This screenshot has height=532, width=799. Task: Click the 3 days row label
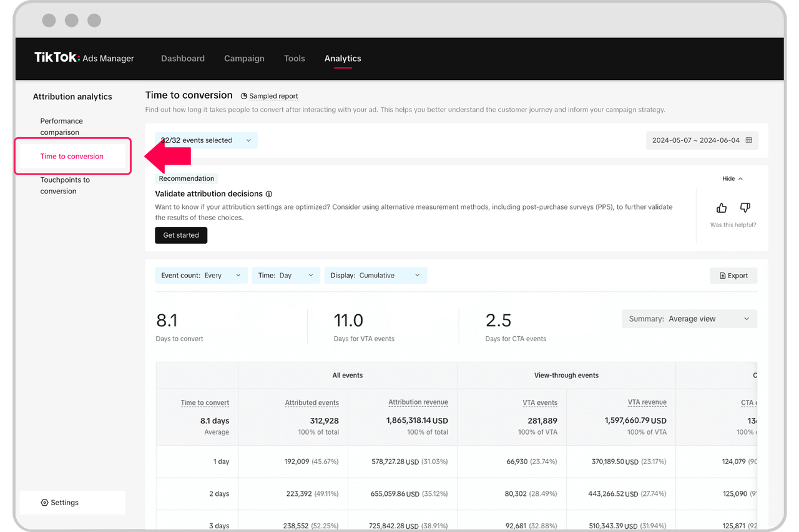tap(219, 526)
